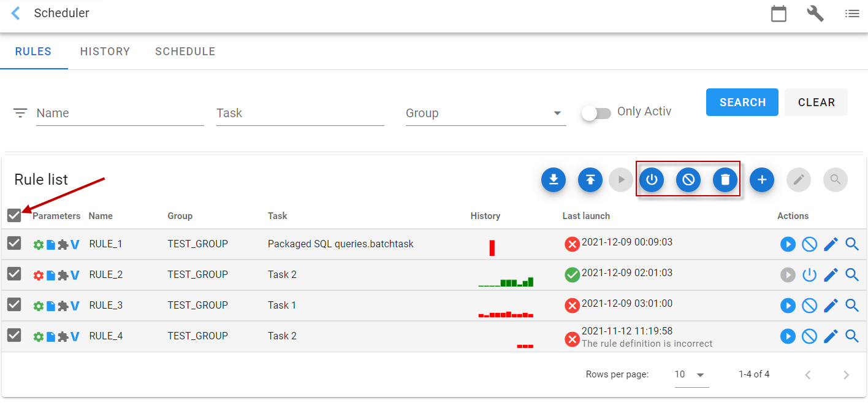The width and height of the screenshot is (868, 405).
Task: Click the blue download rules icon
Action: [554, 180]
